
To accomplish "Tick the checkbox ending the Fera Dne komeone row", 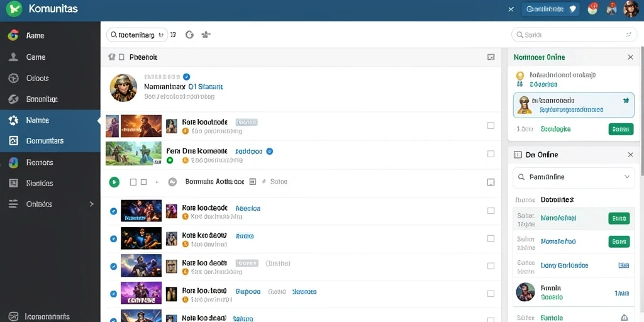I will tap(491, 153).
